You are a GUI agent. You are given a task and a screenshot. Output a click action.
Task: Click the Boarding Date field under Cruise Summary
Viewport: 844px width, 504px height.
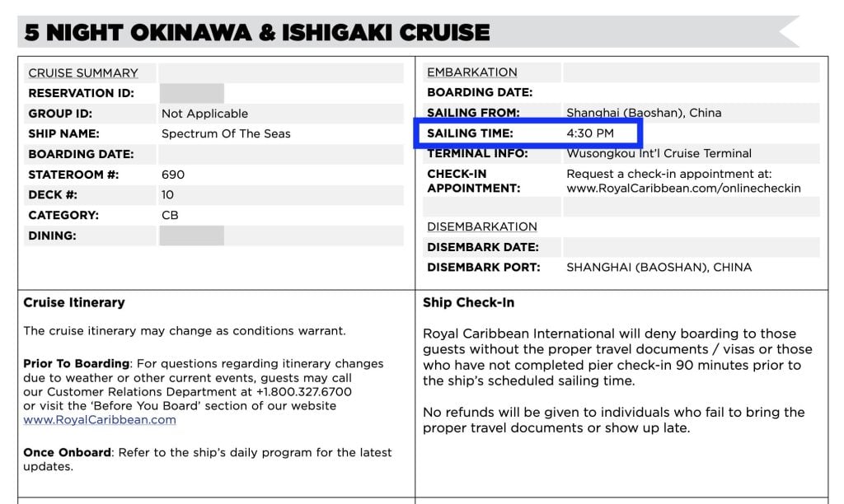(x=280, y=154)
